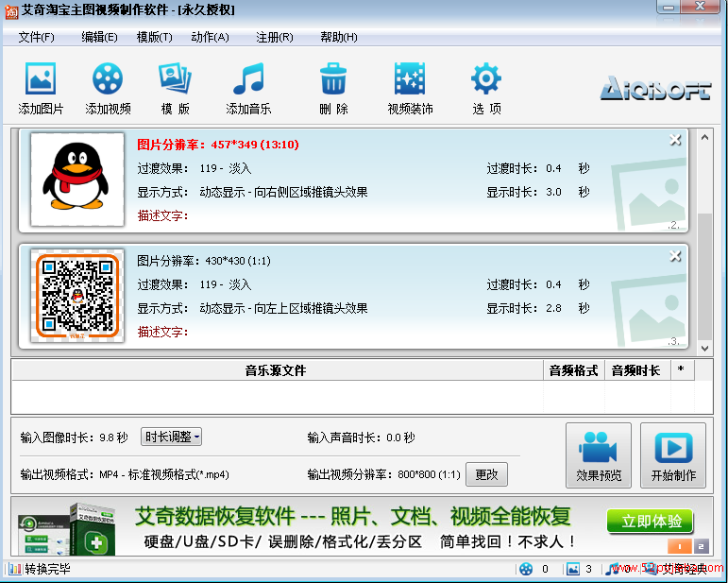Expand the 时长调整 dropdown button
Image resolution: width=728 pixels, height=583 pixels.
coord(171,437)
